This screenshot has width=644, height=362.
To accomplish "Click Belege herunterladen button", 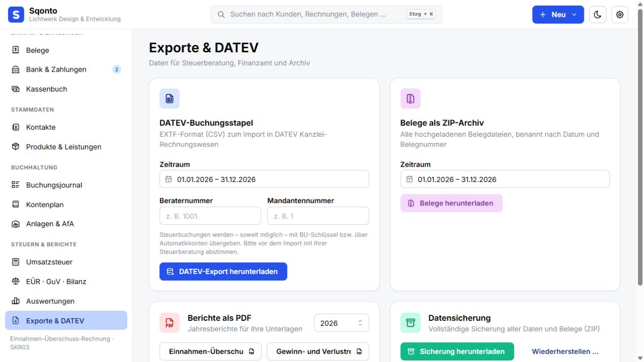I will pos(451,203).
